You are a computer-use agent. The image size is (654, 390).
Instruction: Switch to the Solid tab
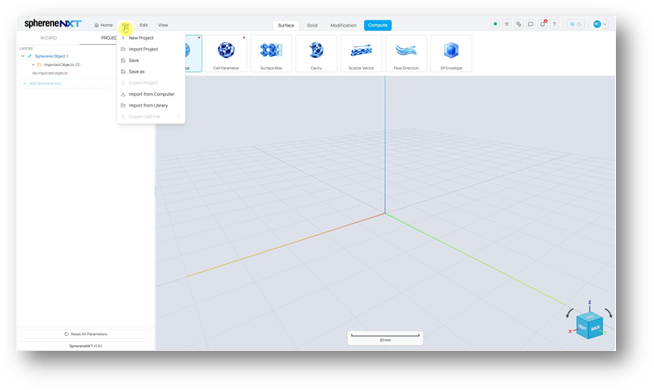[312, 25]
